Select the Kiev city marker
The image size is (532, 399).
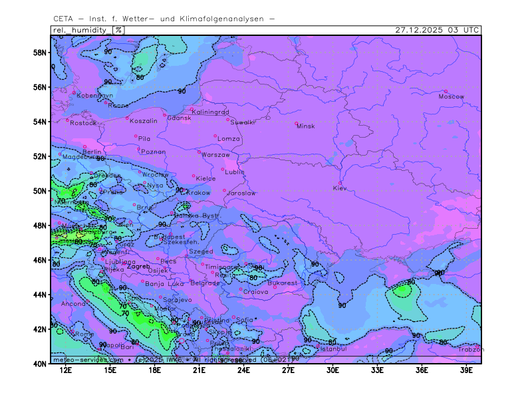[340, 183]
